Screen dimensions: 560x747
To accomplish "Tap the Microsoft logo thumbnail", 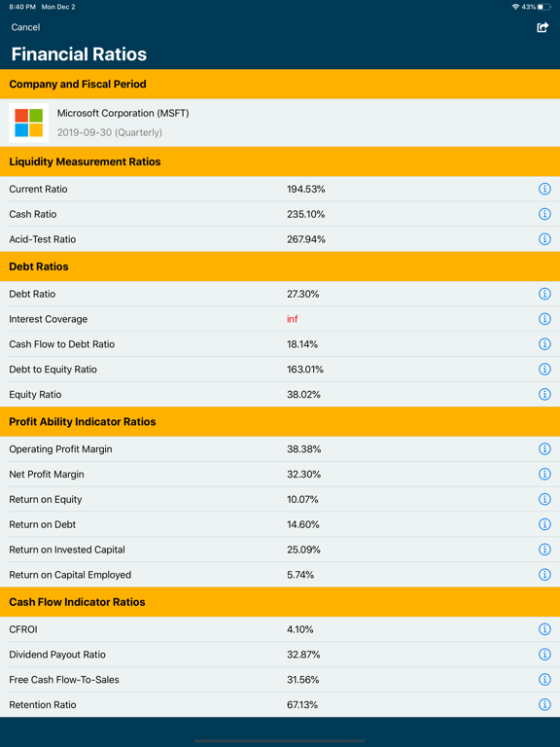I will pos(28,123).
